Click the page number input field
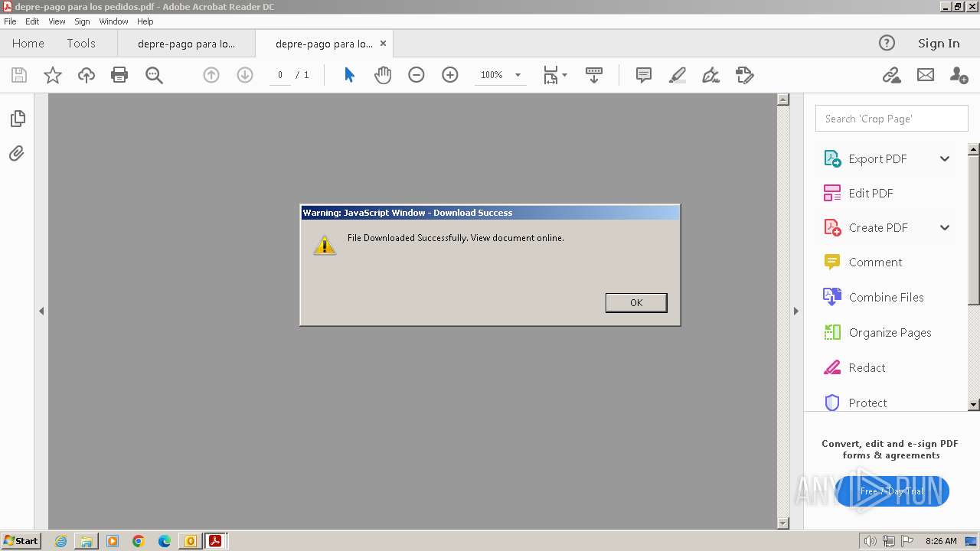The height and width of the screenshot is (551, 980). 280,75
